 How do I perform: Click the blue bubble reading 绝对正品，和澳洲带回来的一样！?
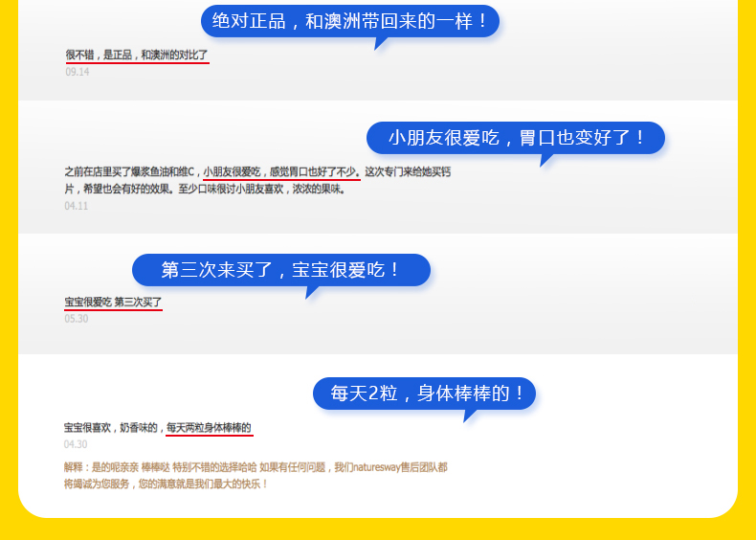(349, 20)
